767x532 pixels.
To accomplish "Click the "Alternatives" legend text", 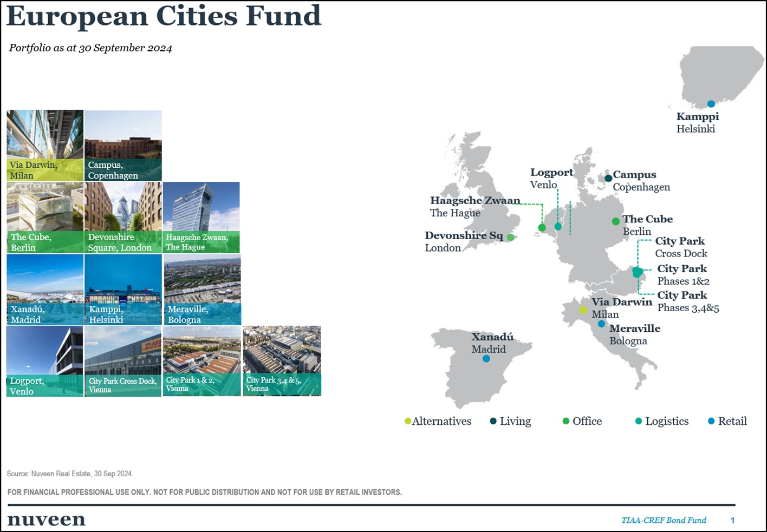I will coord(441,421).
